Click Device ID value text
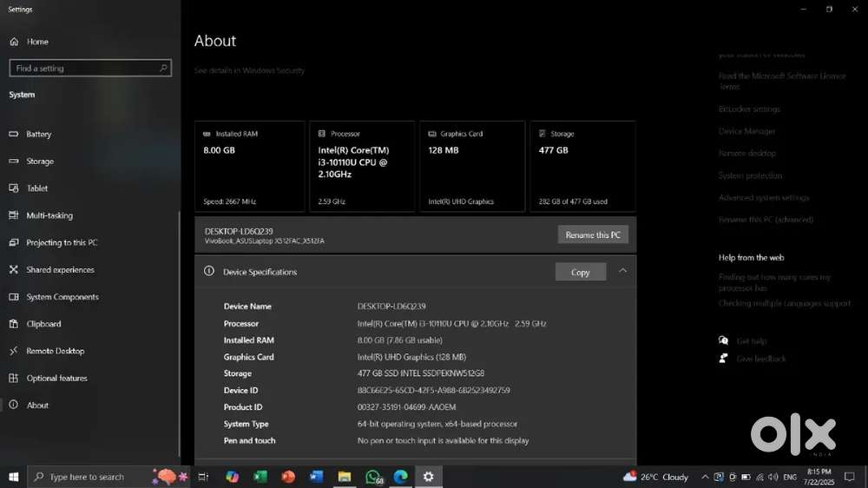Image resolution: width=868 pixels, height=488 pixels. pos(433,391)
